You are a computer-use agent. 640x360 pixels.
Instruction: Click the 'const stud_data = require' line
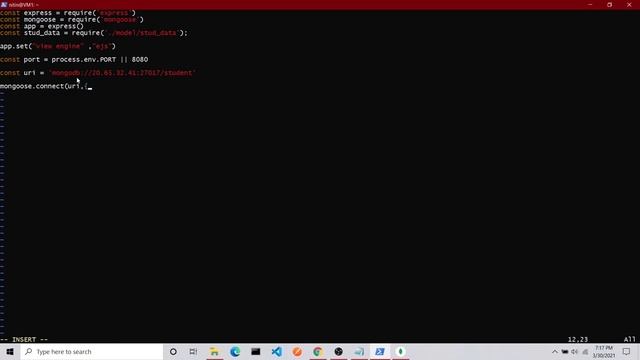click(x=94, y=33)
